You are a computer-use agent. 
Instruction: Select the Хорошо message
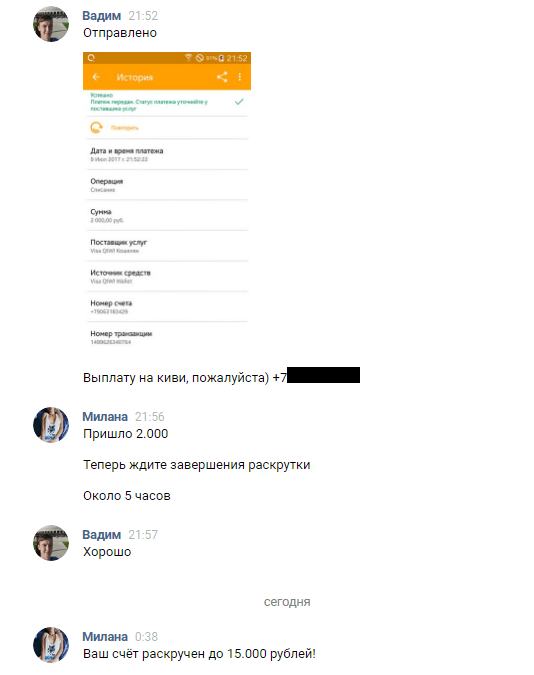point(107,552)
